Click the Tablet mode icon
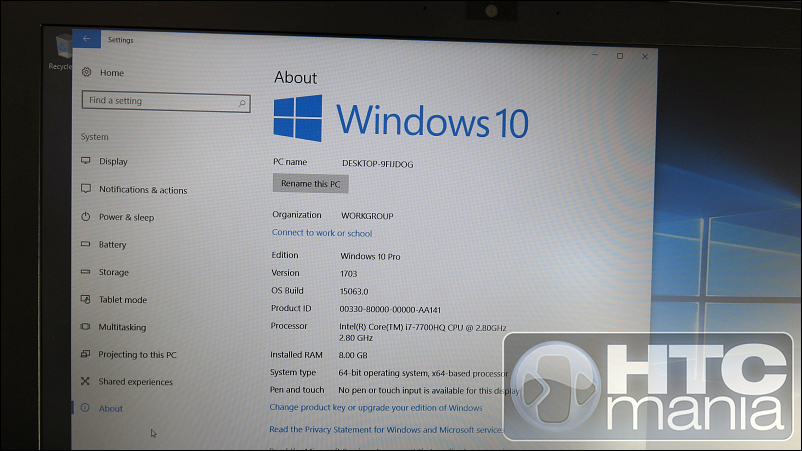Image resolution: width=802 pixels, height=451 pixels. (85, 299)
